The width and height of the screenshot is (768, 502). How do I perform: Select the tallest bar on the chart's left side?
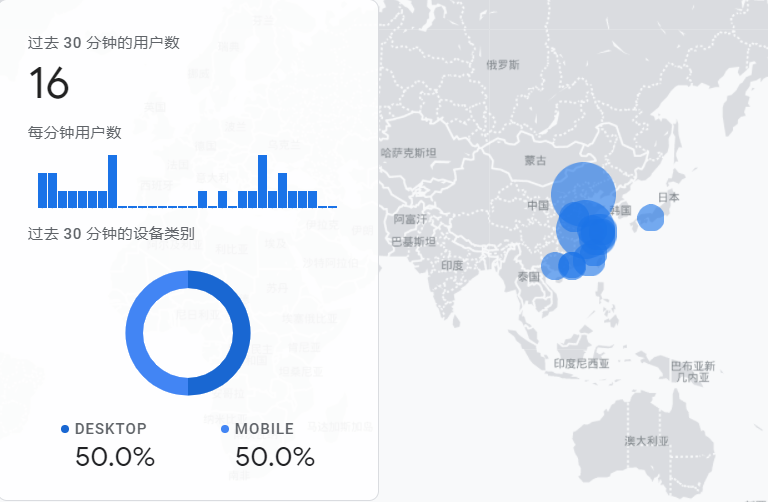113,181
